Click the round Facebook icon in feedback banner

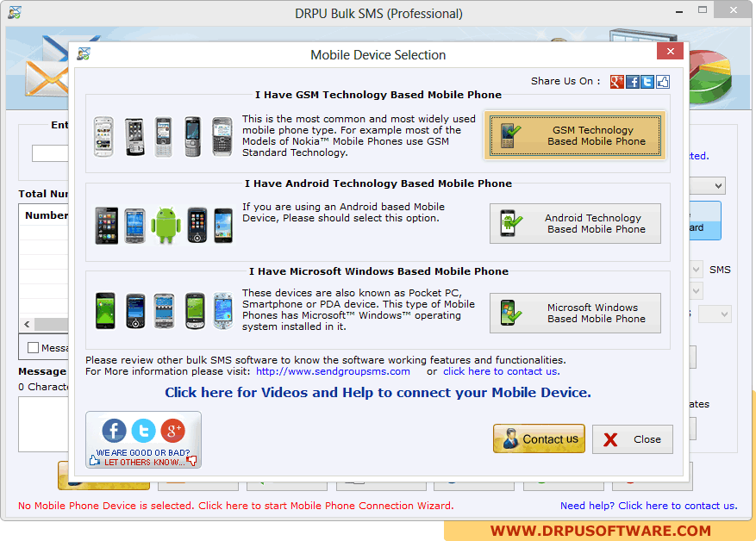(115, 430)
